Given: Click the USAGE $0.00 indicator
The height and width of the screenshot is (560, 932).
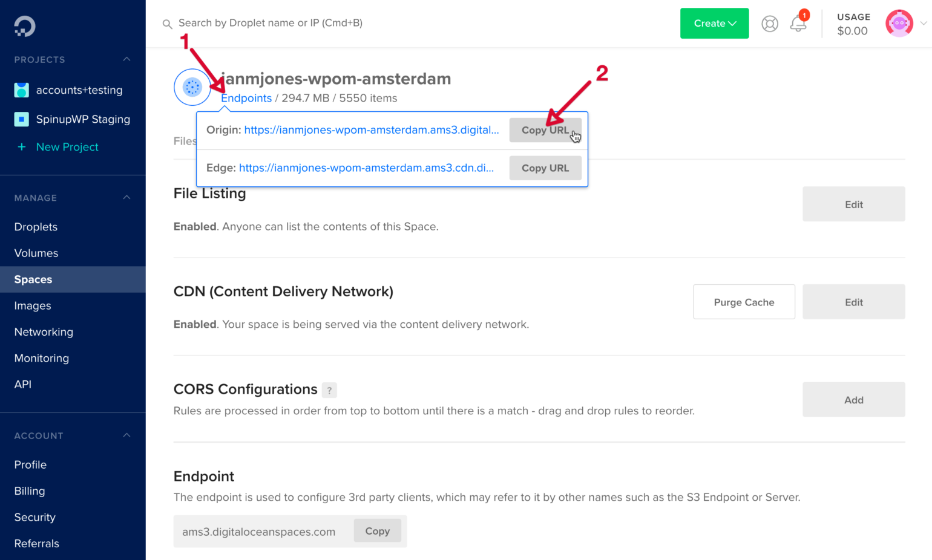Looking at the screenshot, I should click(853, 24).
